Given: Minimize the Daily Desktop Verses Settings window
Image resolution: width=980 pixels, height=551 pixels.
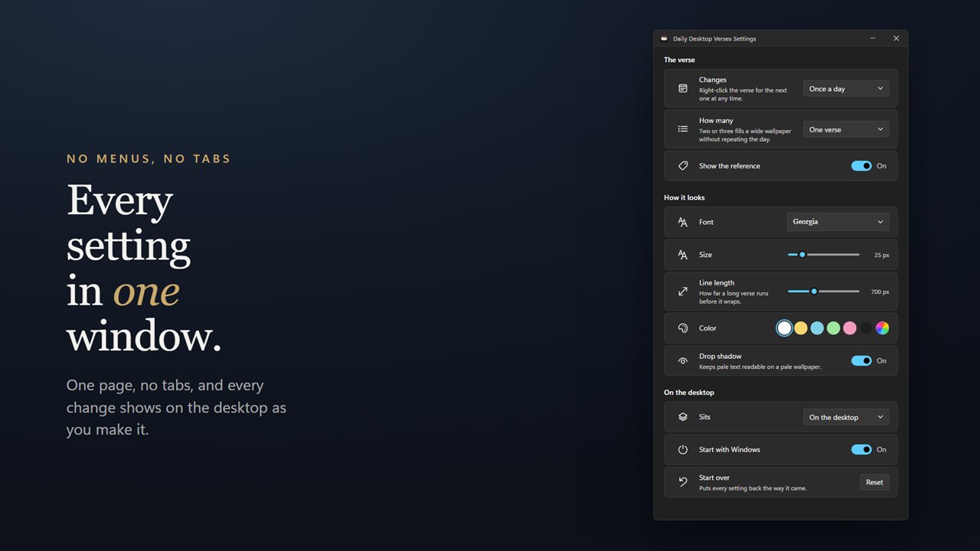Looking at the screenshot, I should pyautogui.click(x=873, y=38).
